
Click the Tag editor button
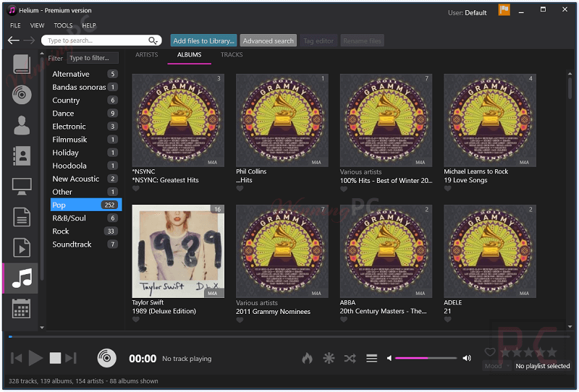[318, 41]
